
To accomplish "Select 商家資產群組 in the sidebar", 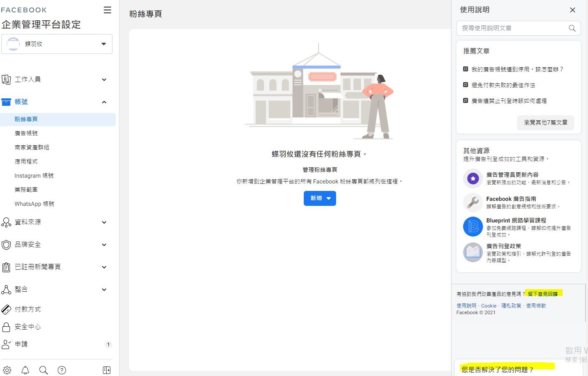I will point(32,147).
